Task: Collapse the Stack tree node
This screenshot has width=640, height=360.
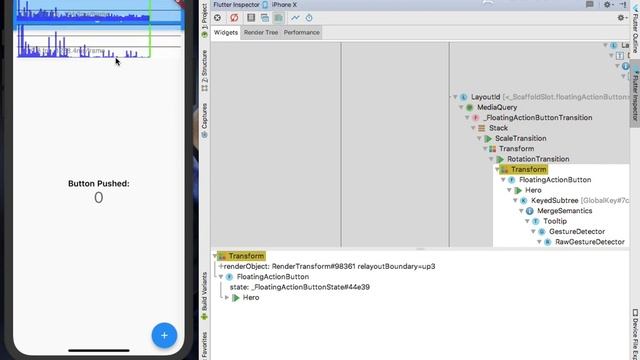Action: [x=473, y=128]
